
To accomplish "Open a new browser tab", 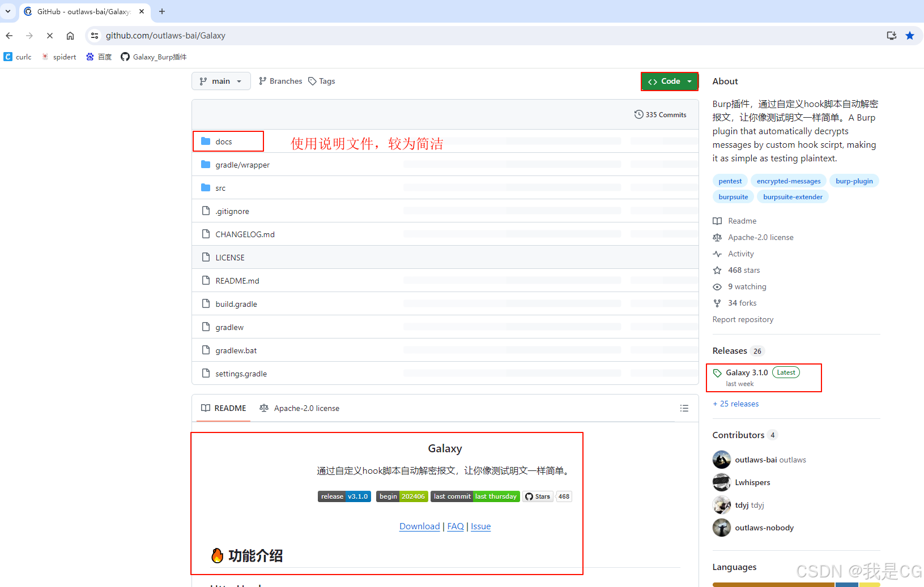I will (x=162, y=11).
